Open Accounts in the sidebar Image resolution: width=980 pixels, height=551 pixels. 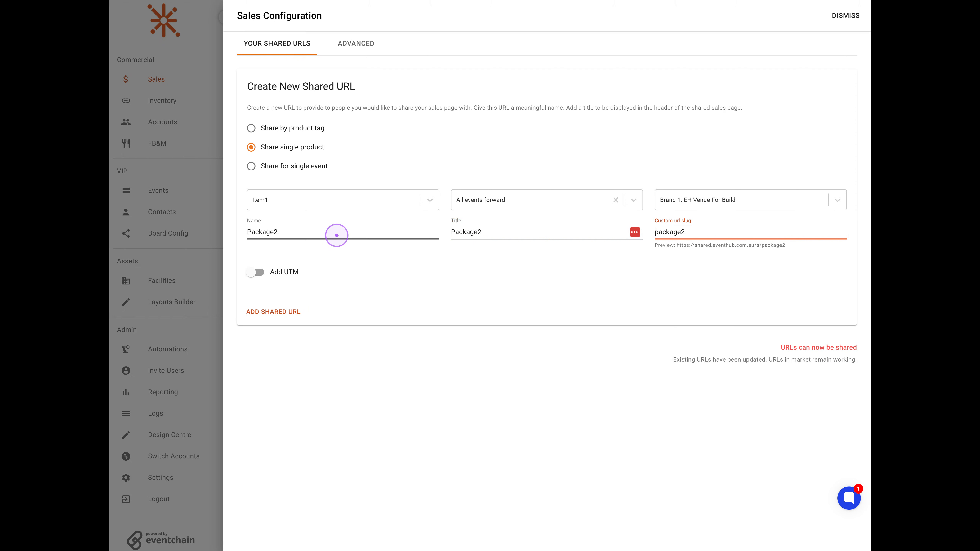[163, 122]
